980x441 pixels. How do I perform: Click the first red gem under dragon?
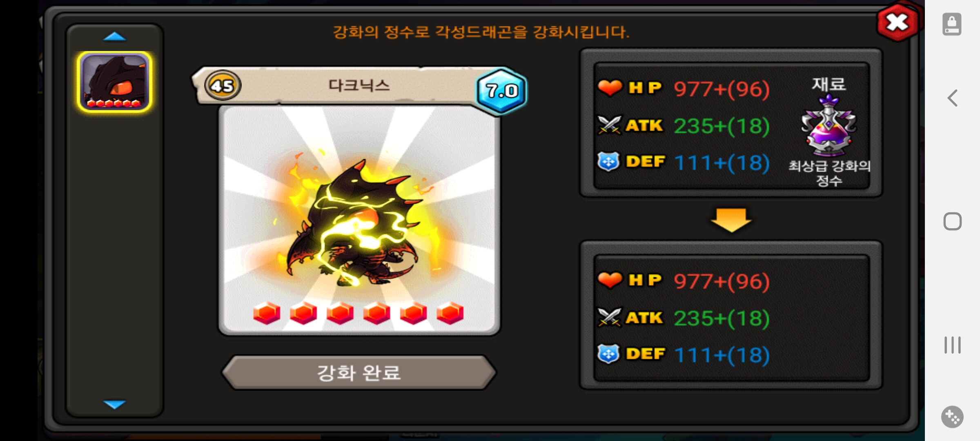point(267,313)
